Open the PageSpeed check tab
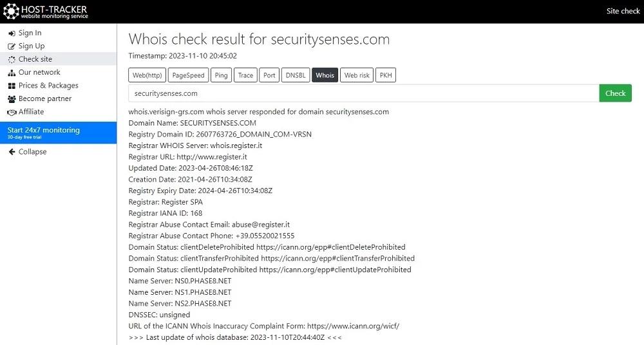The width and height of the screenshot is (644, 345). pos(188,75)
